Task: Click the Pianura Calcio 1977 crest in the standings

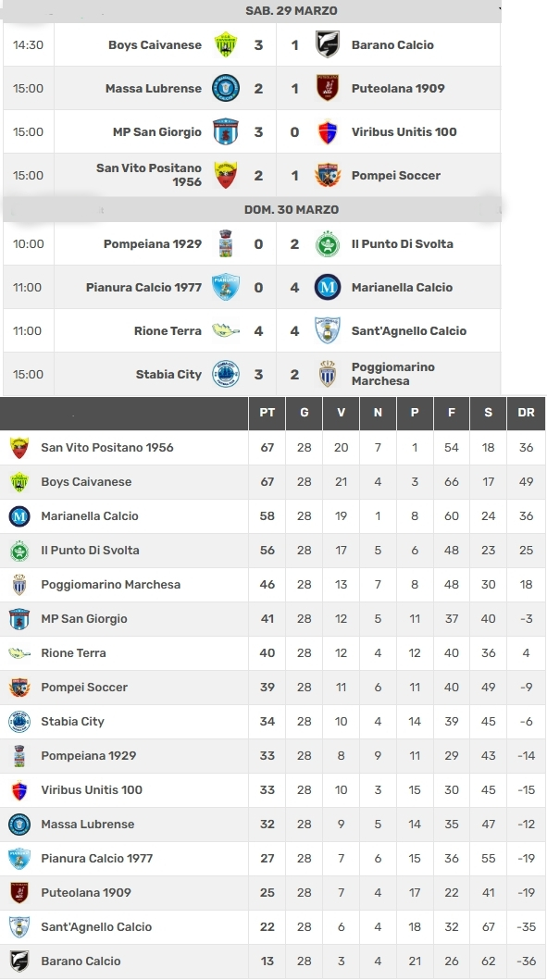Action: pyautogui.click(x=19, y=858)
